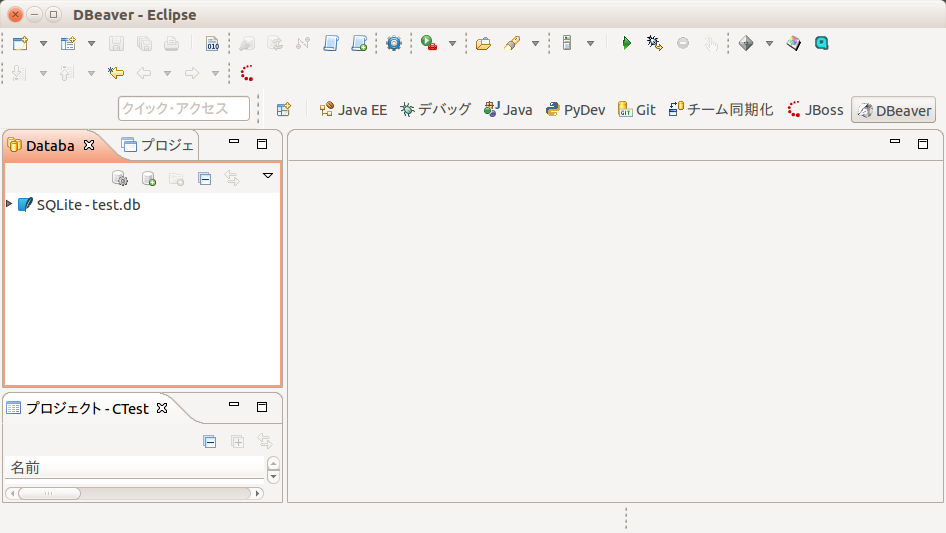Click the Disconnect icon in toolbar

tap(303, 43)
